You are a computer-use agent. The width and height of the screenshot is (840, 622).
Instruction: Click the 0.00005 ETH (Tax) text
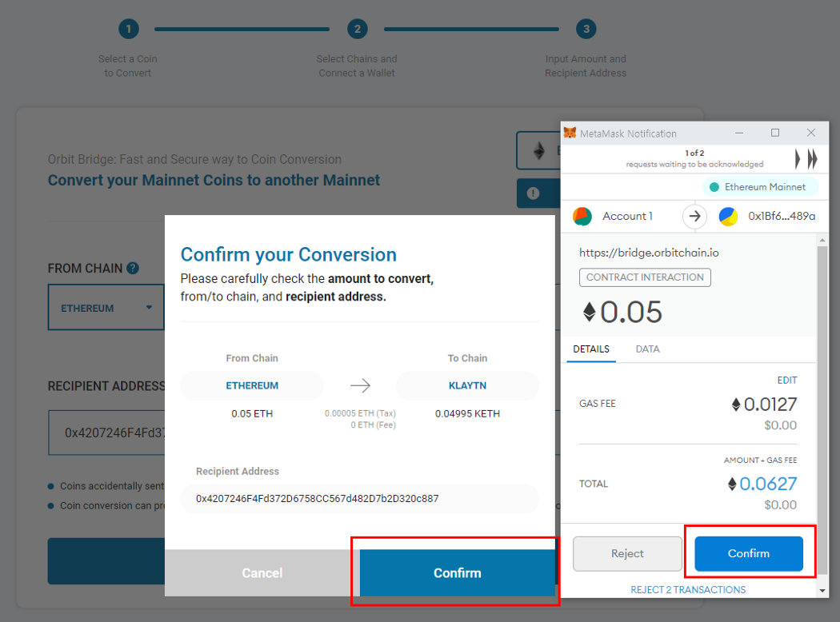(360, 413)
